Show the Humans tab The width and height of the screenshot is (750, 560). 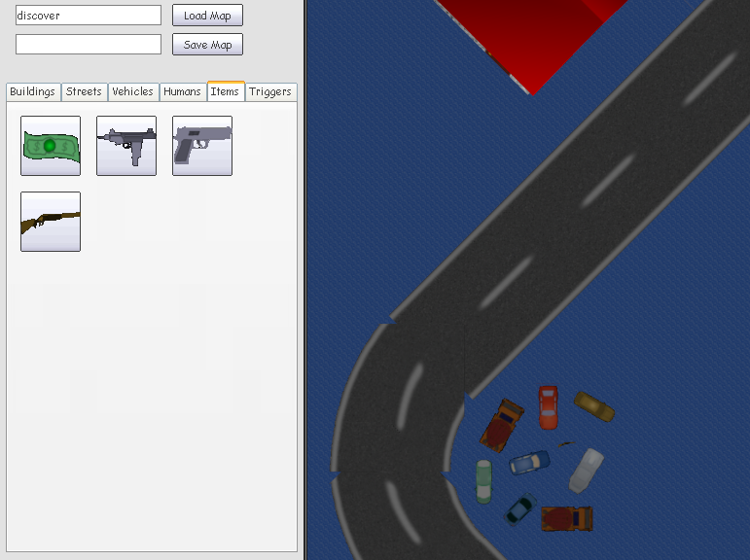point(182,91)
